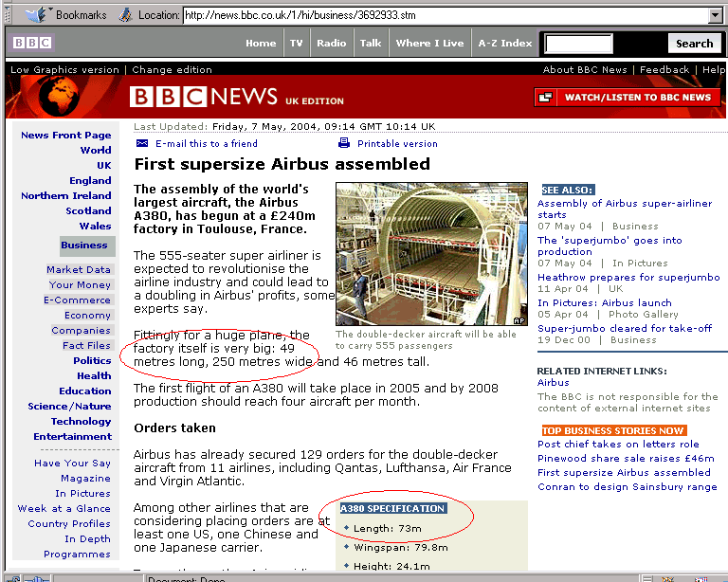Click the toolbar collapse grippy beside Bookmarks
Screen dimensions: 728x582
(x=7, y=15)
